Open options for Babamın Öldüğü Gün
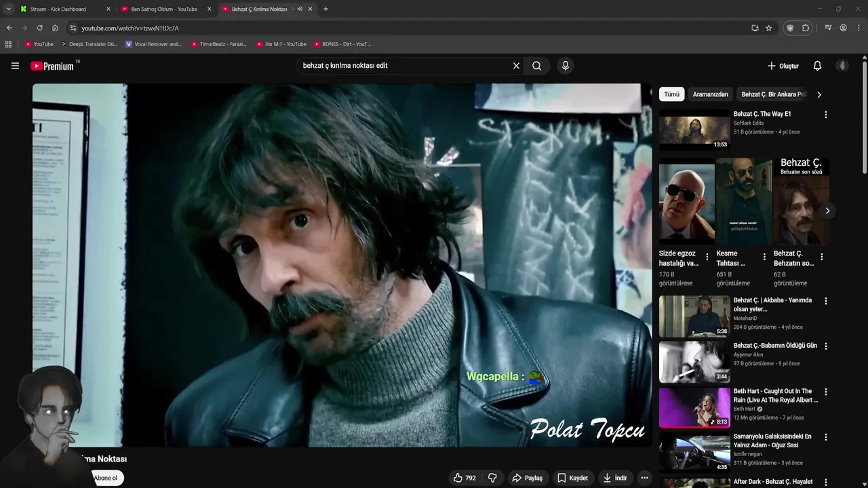The height and width of the screenshot is (488, 868). pos(825,346)
